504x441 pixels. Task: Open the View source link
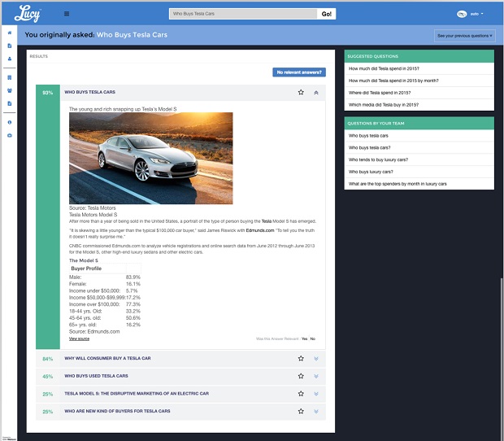[79, 338]
